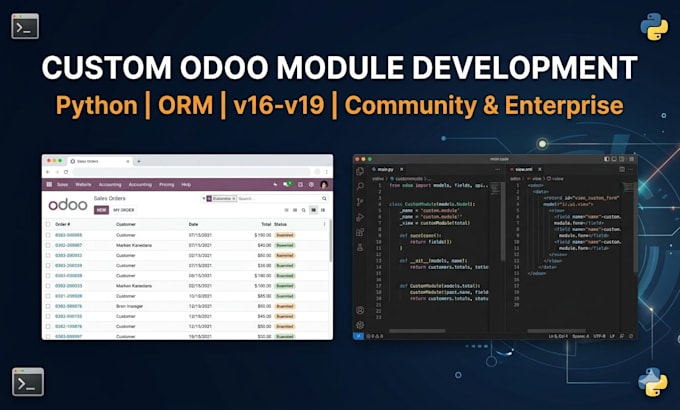Open Source Control in VS Code activity bar

pos(360,202)
